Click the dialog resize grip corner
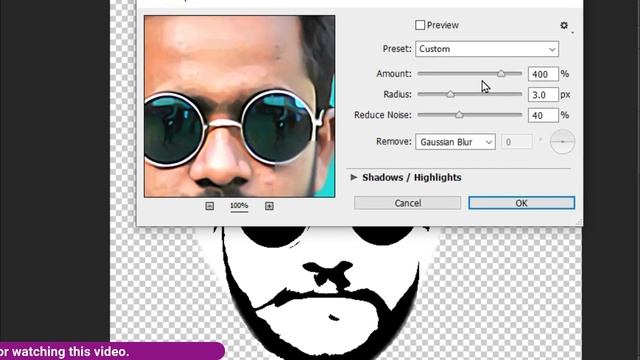 (579, 222)
